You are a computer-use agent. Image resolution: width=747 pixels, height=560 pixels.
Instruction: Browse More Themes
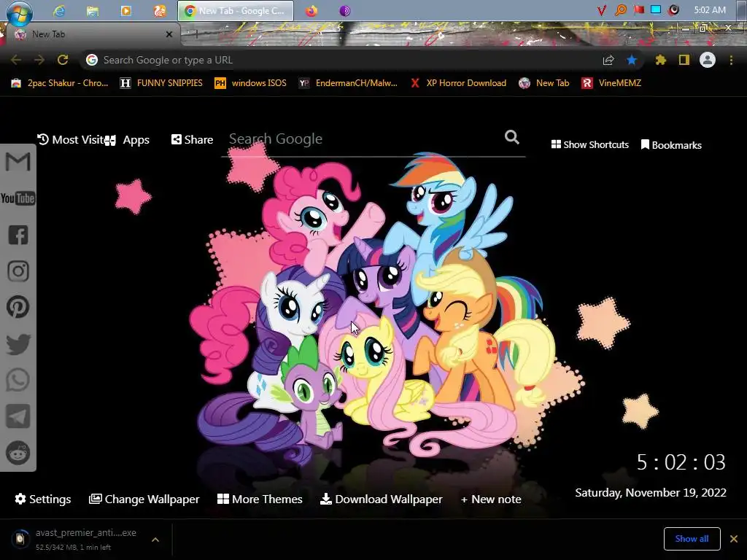[260, 499]
